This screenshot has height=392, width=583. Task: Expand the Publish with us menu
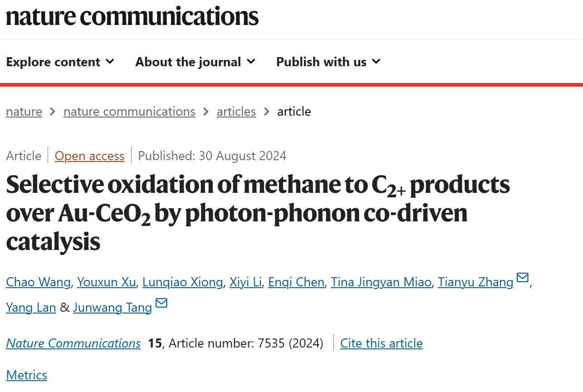pos(328,62)
